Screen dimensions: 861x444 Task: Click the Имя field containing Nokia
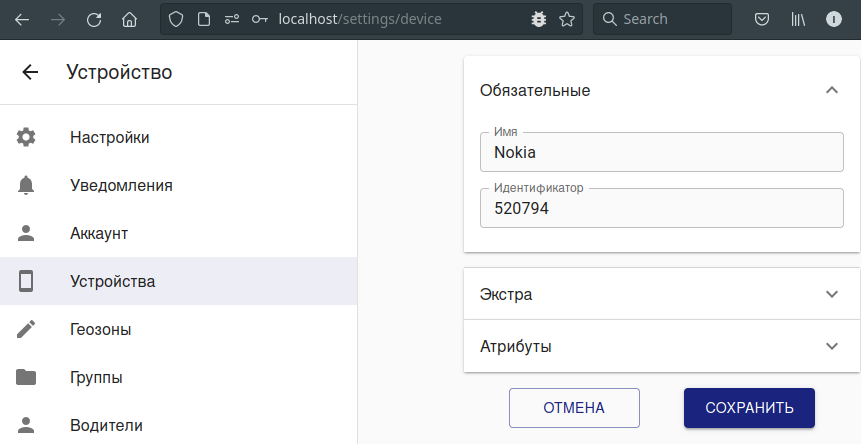pyautogui.click(x=661, y=153)
